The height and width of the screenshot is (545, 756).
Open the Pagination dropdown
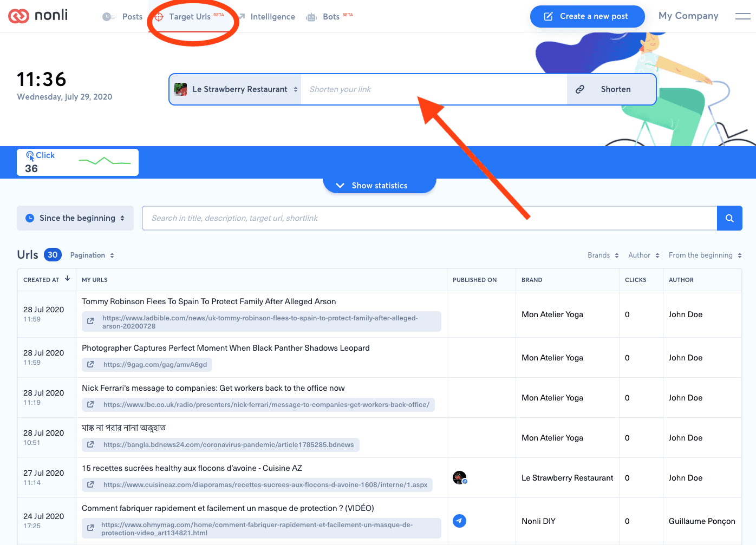92,255
